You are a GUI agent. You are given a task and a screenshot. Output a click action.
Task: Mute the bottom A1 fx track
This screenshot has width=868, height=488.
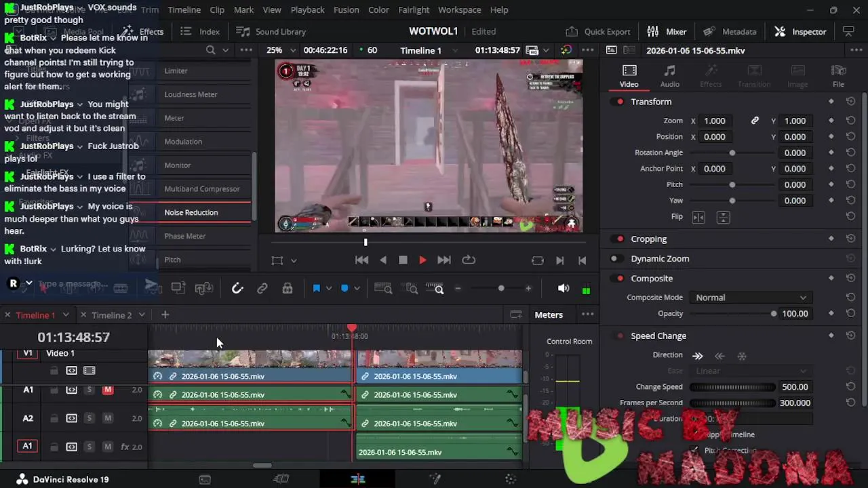point(108,447)
